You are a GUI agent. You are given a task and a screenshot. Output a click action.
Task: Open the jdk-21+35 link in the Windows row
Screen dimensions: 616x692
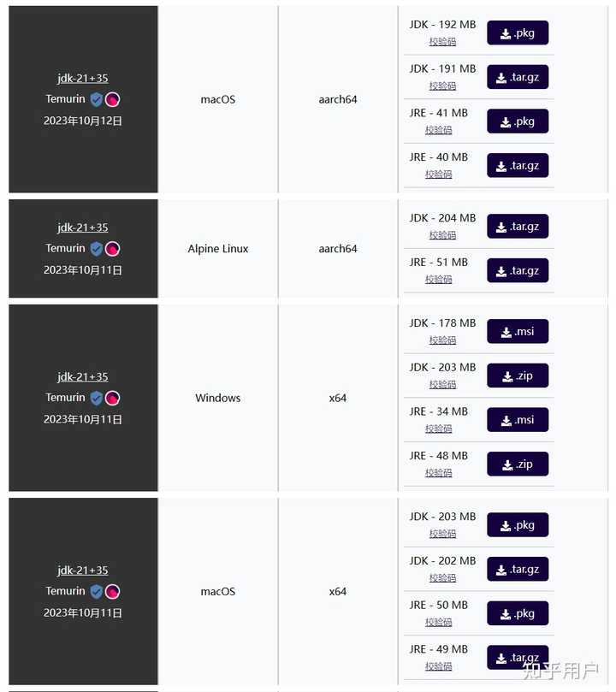point(82,376)
